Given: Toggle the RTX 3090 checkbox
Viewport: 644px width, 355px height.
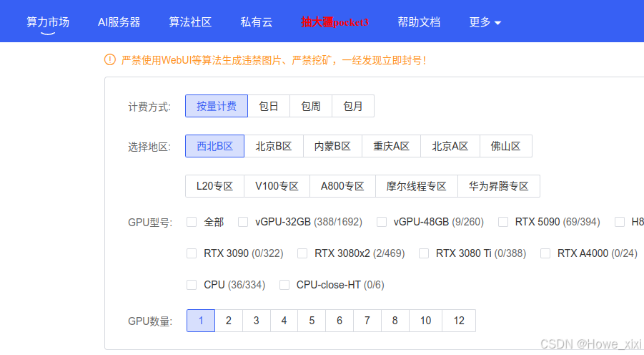Looking at the screenshot, I should (x=192, y=253).
